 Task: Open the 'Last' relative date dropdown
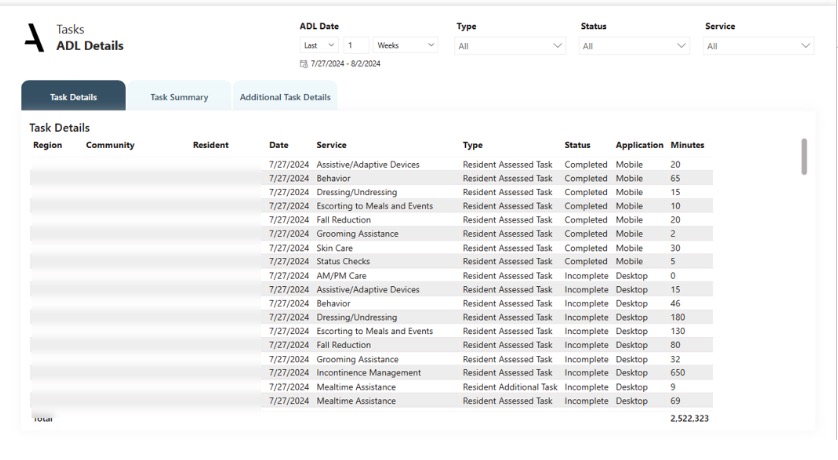tap(319, 45)
